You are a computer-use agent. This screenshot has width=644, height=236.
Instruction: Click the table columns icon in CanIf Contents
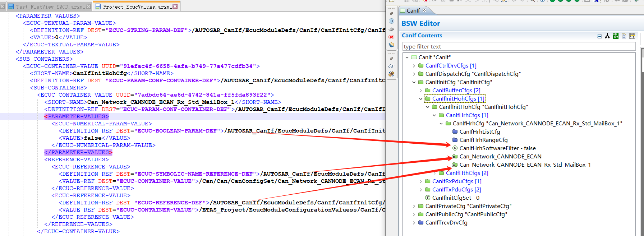point(632,36)
